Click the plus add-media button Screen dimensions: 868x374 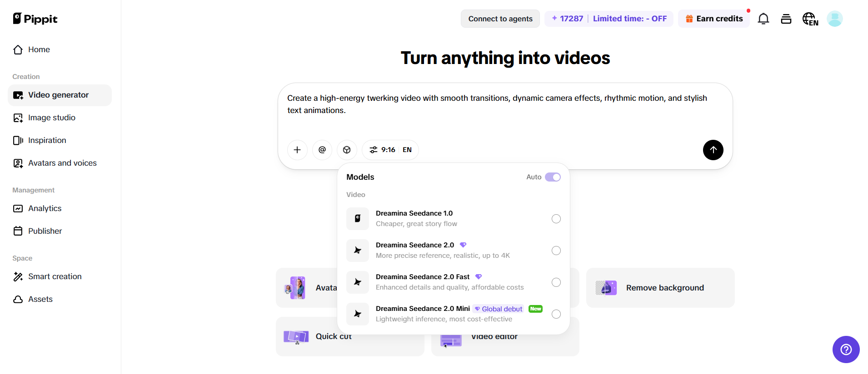[x=297, y=150]
